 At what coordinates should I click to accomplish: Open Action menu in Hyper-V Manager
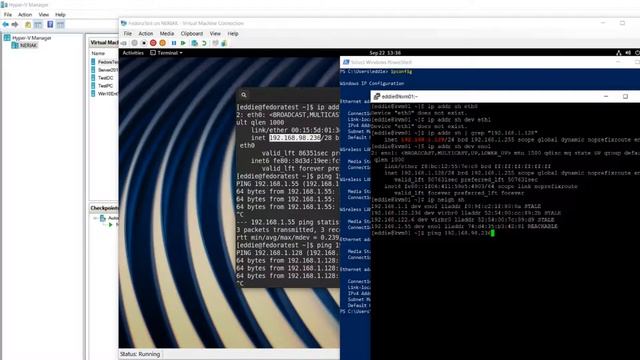25,15
